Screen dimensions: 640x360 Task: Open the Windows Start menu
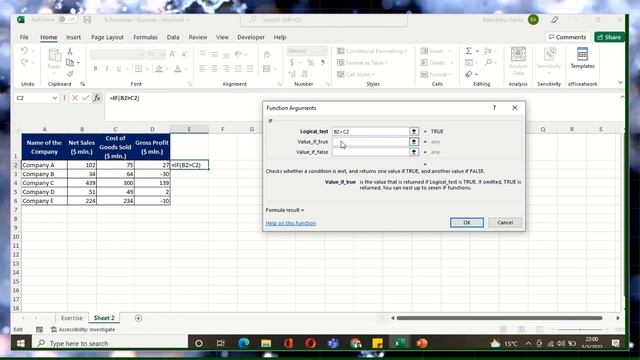pyautogui.click(x=20, y=343)
